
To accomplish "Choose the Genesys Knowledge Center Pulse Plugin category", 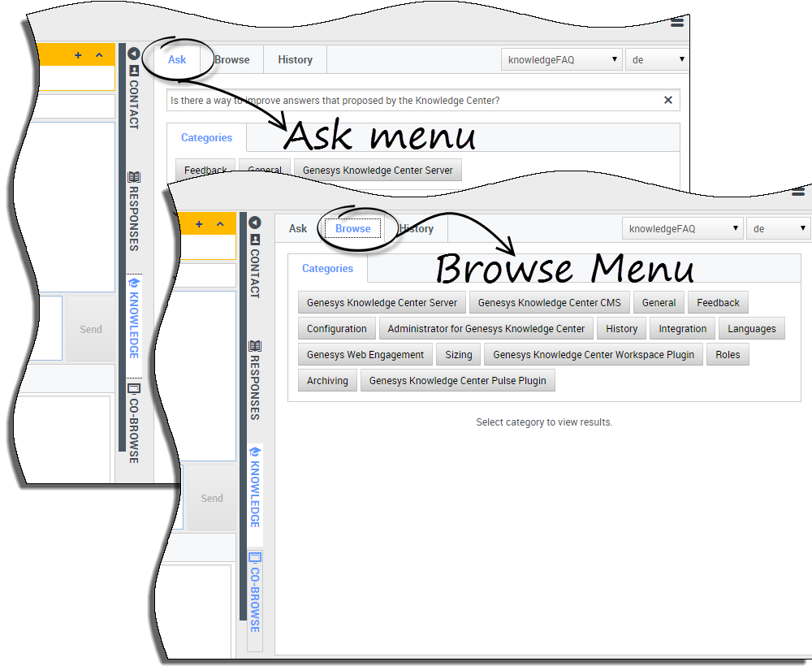I will tap(457, 381).
